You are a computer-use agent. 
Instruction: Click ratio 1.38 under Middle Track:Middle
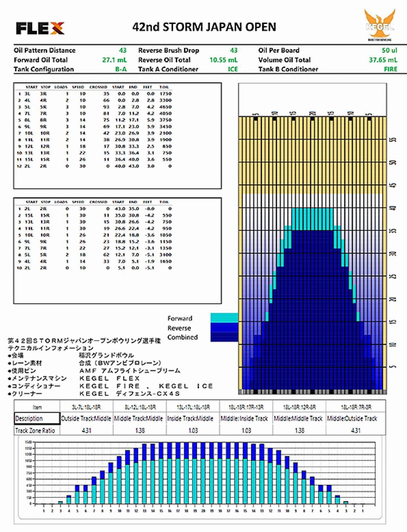pyautogui.click(x=140, y=430)
